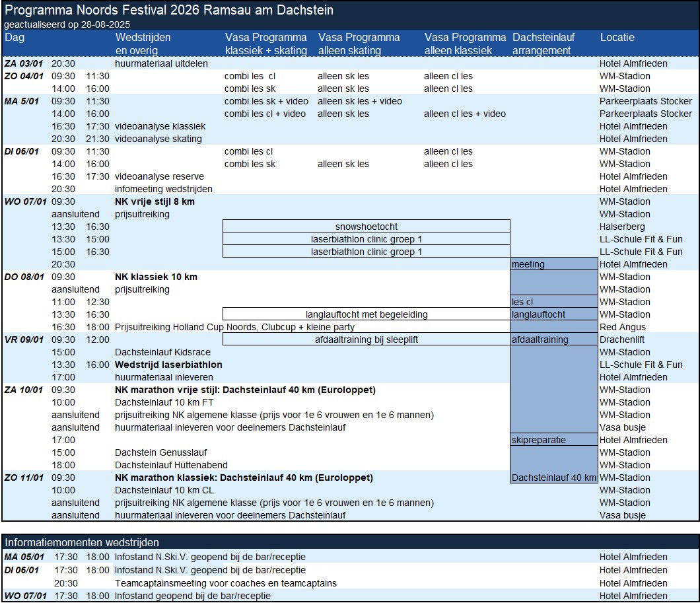Click 'videoanalyse reserve' cell

pos(159,176)
